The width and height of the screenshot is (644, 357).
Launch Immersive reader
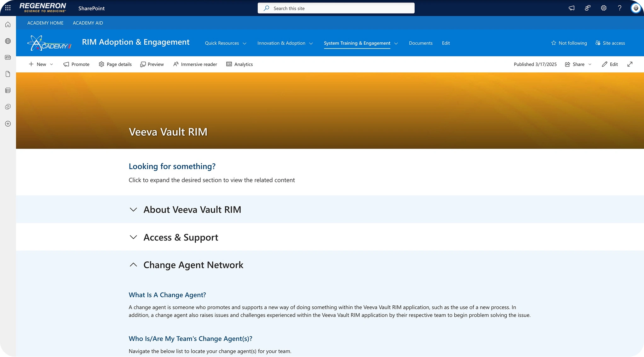(x=195, y=64)
